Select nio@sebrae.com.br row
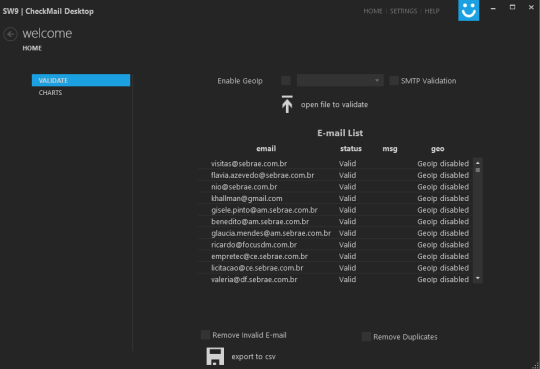540x369 pixels. click(x=335, y=187)
